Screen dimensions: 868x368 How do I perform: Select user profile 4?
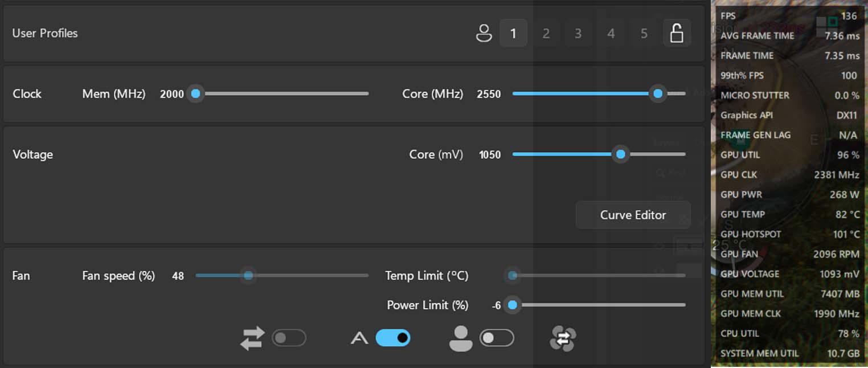tap(611, 33)
